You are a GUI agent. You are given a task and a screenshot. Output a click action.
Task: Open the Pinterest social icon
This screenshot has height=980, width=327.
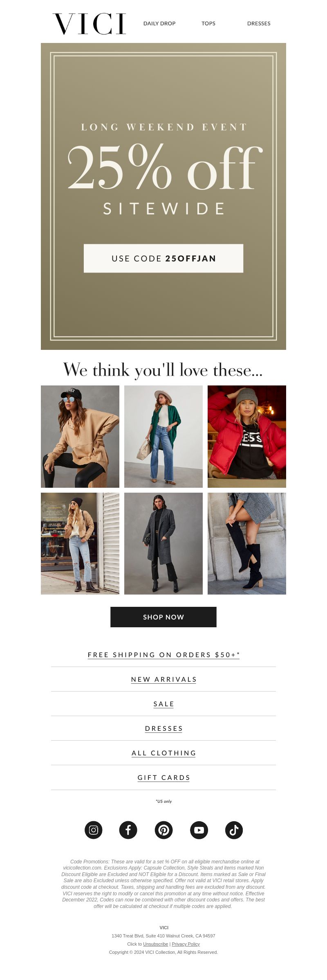163,830
